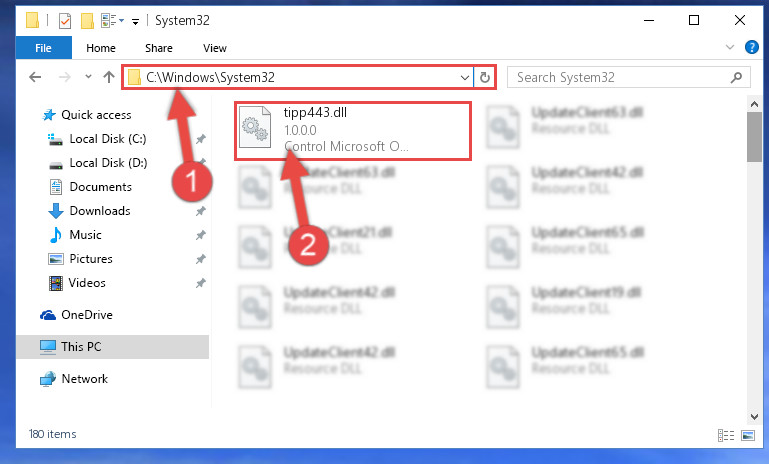
Task: Click the search magnifier icon
Action: tap(736, 77)
